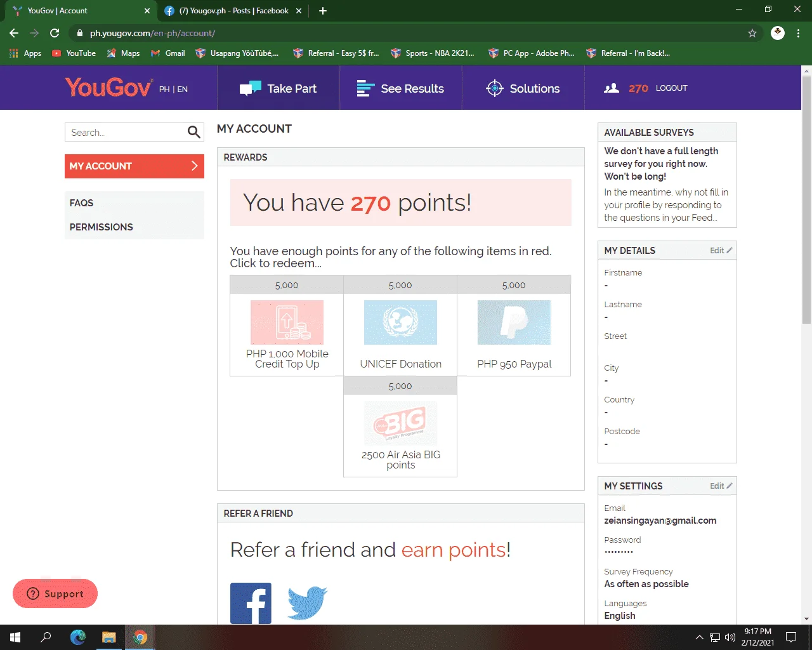Click the network icon in system tray

(x=715, y=637)
